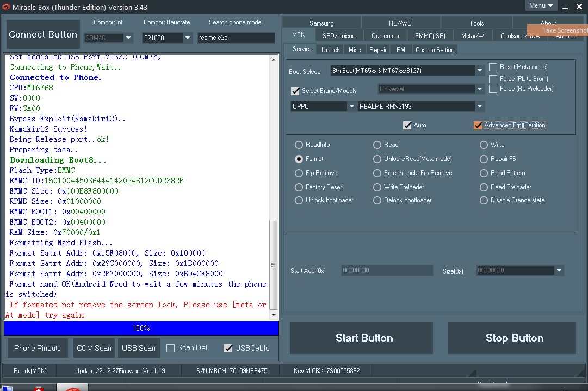Viewport: 588px width, 391px height.
Task: Click the Miracle Box logo icon in title bar
Action: click(x=6, y=7)
